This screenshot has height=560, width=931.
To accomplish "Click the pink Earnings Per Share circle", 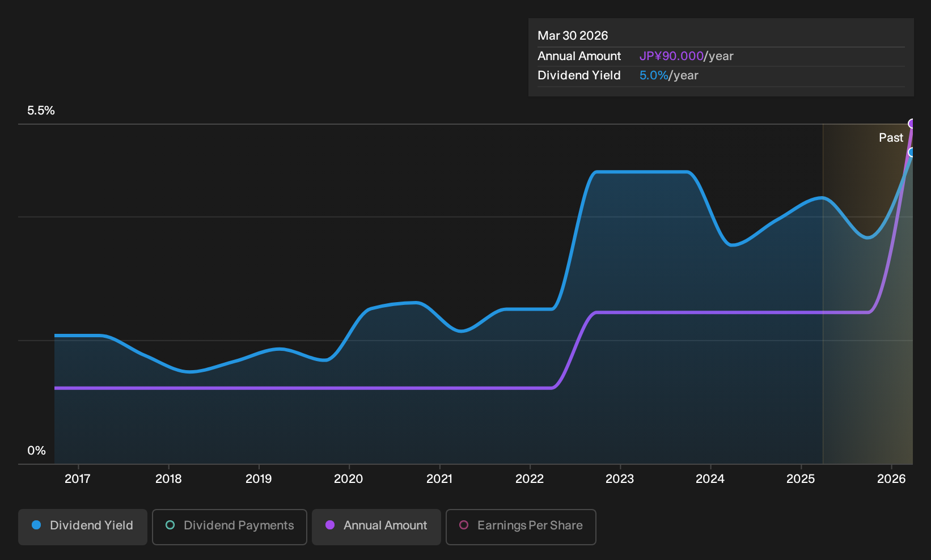I will click(x=464, y=525).
